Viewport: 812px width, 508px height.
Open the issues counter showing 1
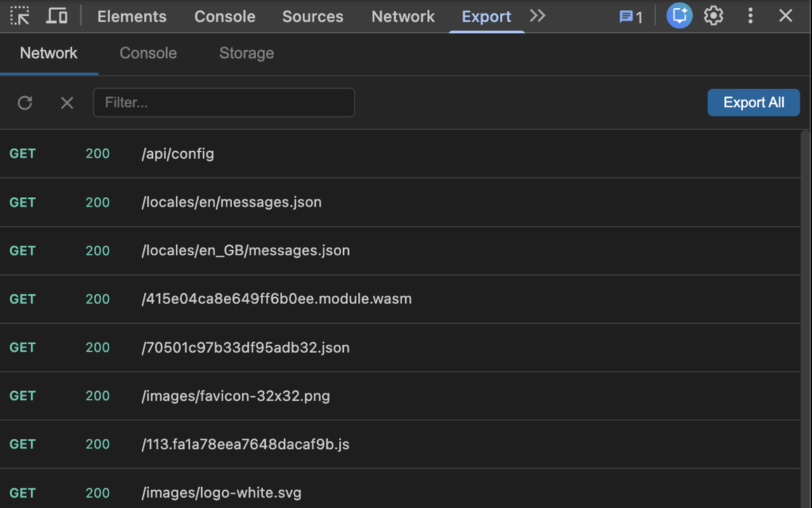[631, 17]
